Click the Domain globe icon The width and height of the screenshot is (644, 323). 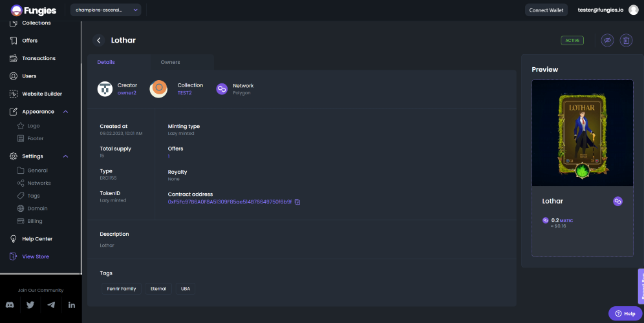coord(21,209)
